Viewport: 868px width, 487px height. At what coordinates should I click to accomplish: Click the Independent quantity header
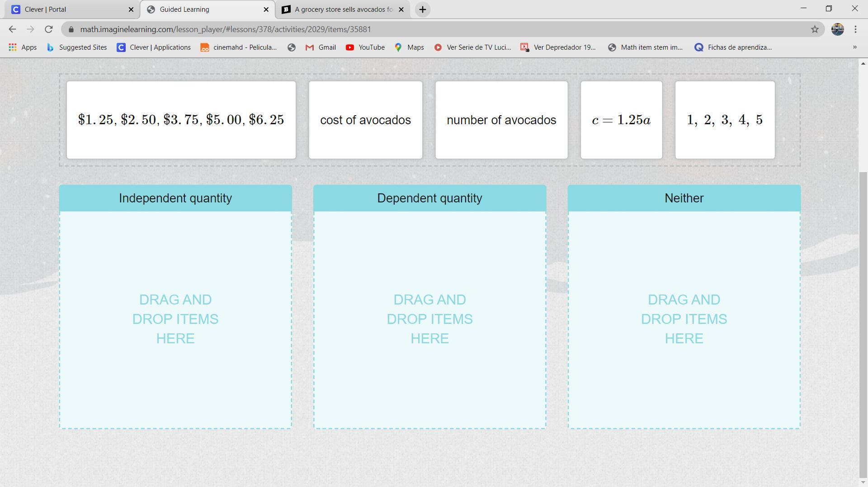tap(175, 198)
